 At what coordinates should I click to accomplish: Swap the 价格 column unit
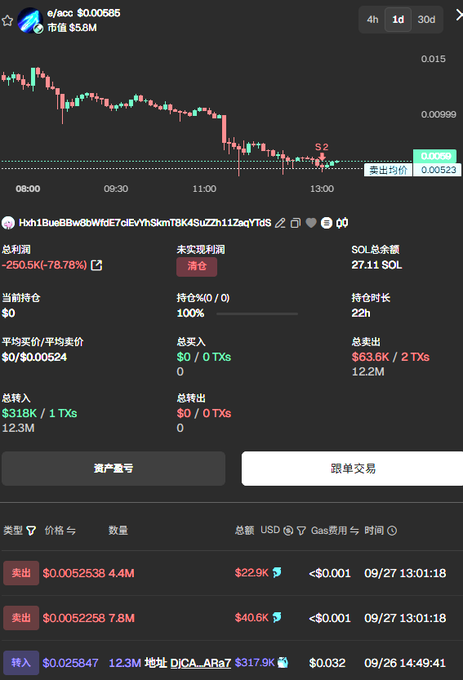[x=71, y=530]
